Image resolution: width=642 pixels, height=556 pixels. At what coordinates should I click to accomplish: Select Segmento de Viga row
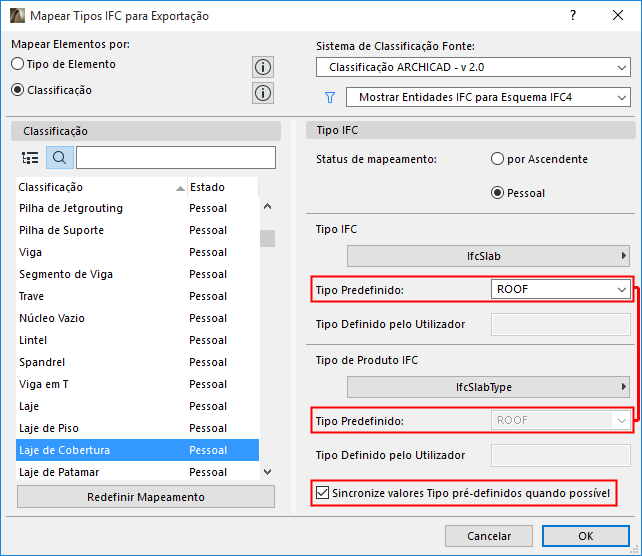pos(137,274)
